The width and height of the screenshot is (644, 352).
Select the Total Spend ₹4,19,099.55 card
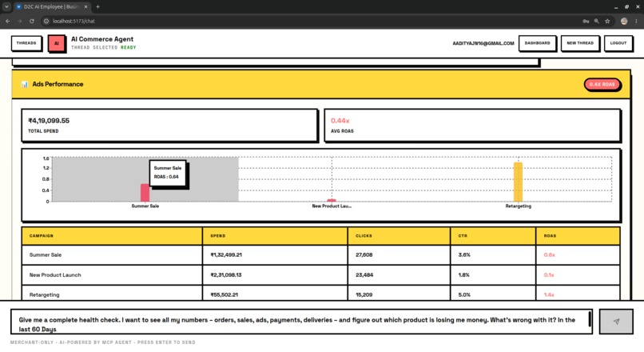(169, 126)
